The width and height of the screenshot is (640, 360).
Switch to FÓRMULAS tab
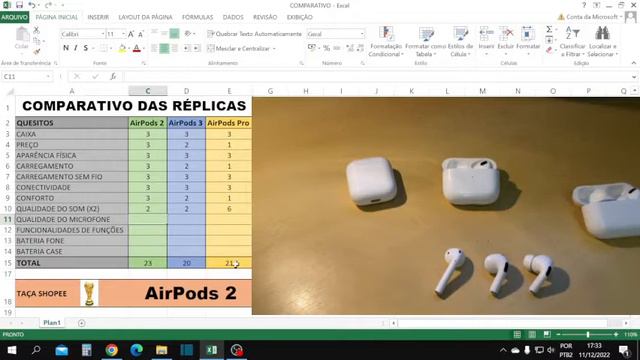coord(198,17)
